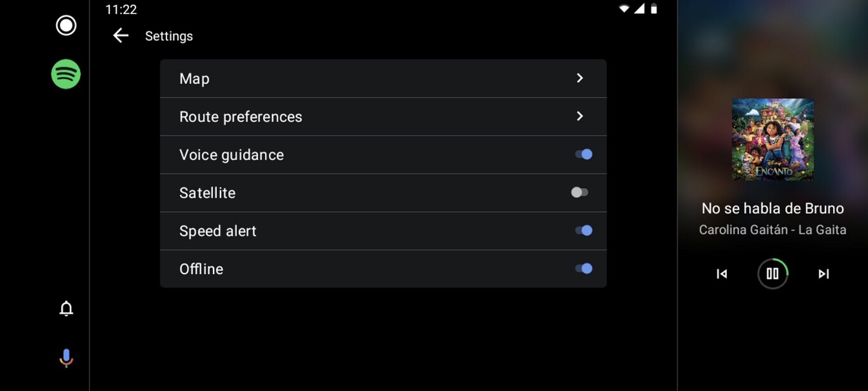Disable the Speed alert switch

coord(583,231)
